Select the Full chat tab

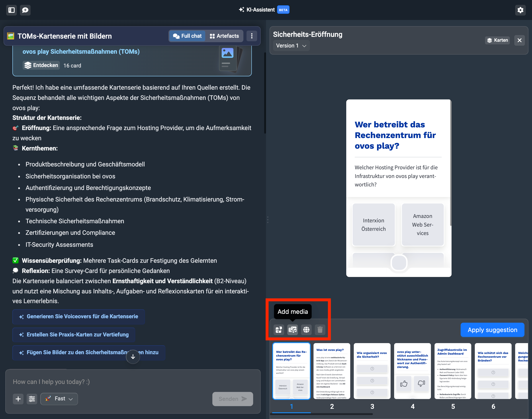(x=187, y=36)
